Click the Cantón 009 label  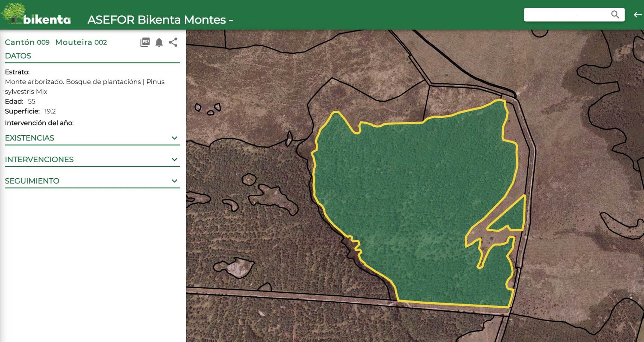[27, 42]
